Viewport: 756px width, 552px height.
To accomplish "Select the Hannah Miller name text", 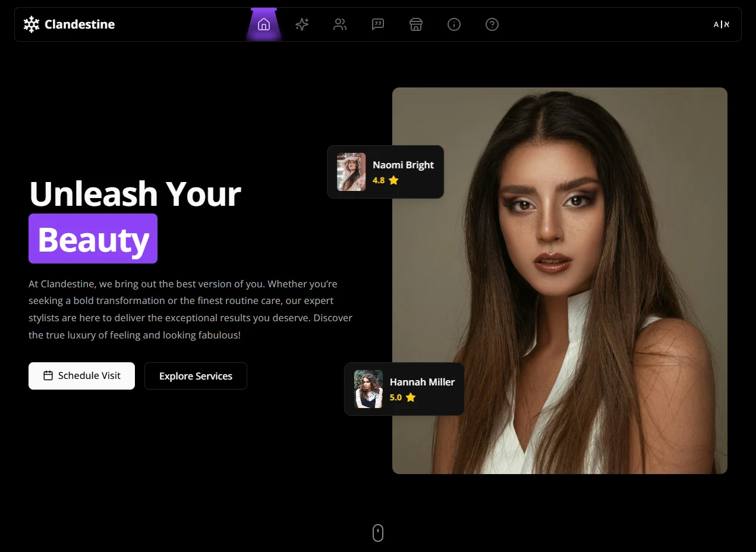I will click(422, 382).
